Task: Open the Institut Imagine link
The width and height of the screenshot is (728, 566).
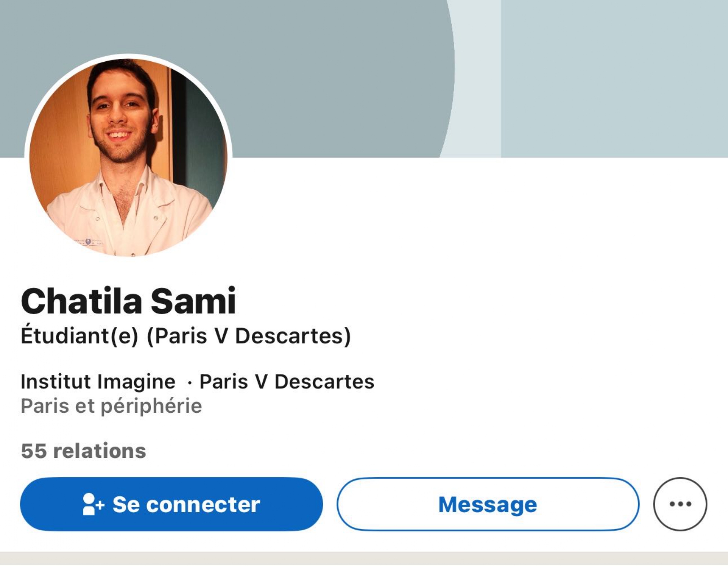Action: (98, 382)
